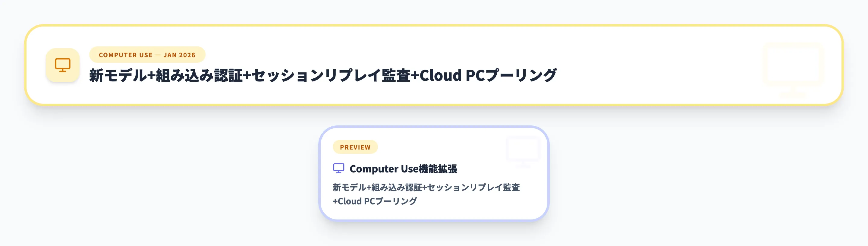Viewport: 868px width, 246px height.
Task: Click the Cloud PCプーリング description text
Action: click(375, 201)
